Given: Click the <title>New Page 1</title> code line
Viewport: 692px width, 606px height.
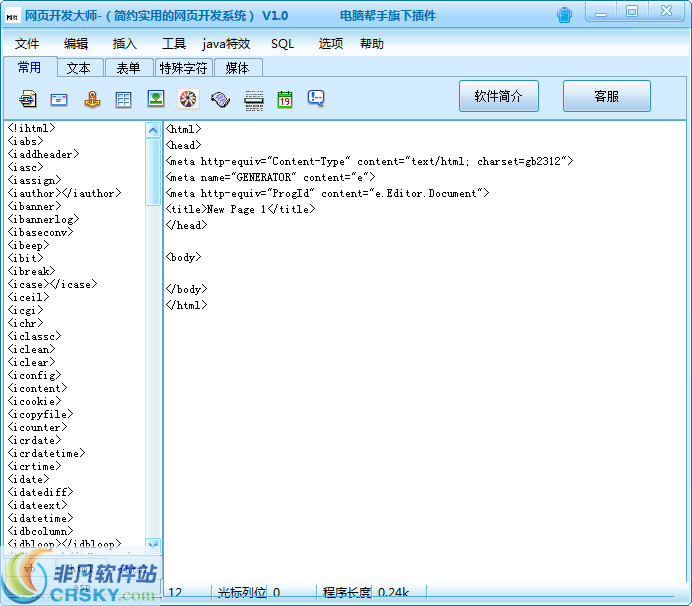Looking at the screenshot, I should click(x=241, y=209).
